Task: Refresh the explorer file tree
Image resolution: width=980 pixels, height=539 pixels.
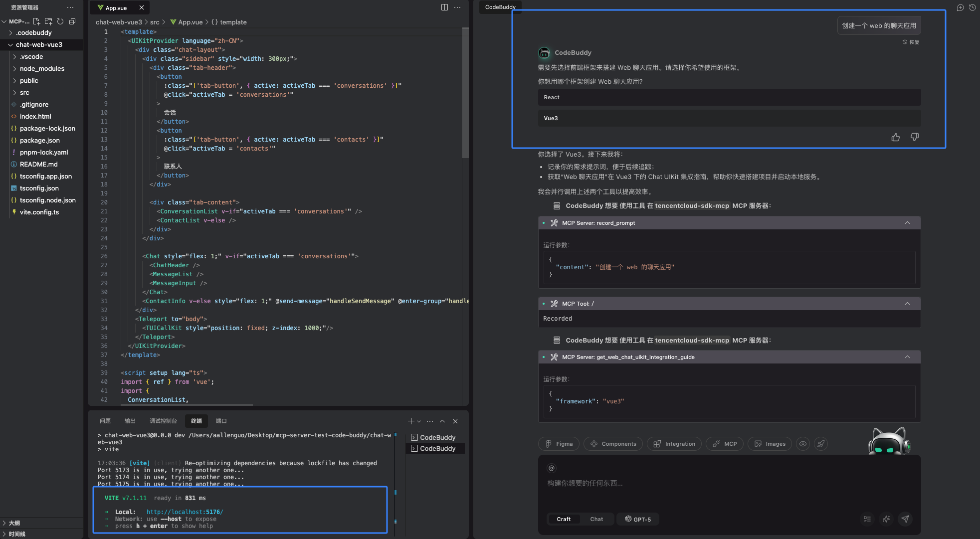Action: click(x=60, y=21)
